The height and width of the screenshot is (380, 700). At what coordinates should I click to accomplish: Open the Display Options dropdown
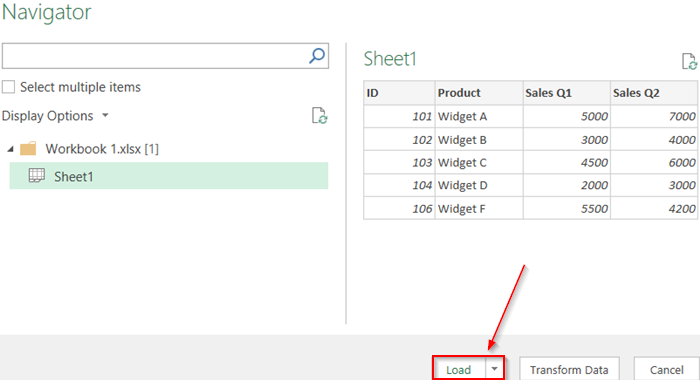coord(55,116)
